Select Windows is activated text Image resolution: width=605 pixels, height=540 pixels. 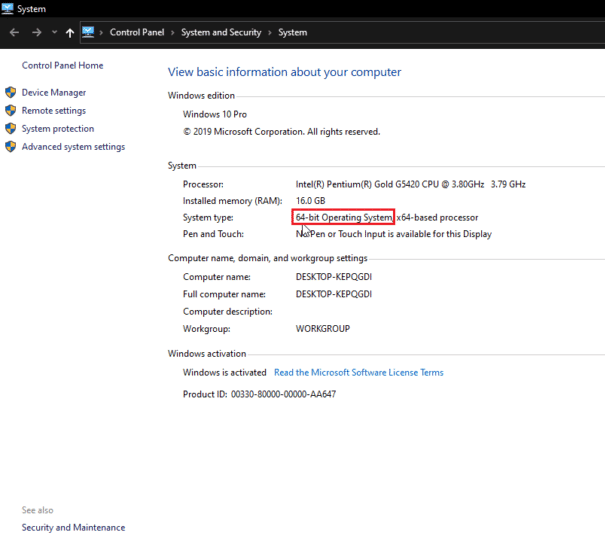[x=225, y=373]
